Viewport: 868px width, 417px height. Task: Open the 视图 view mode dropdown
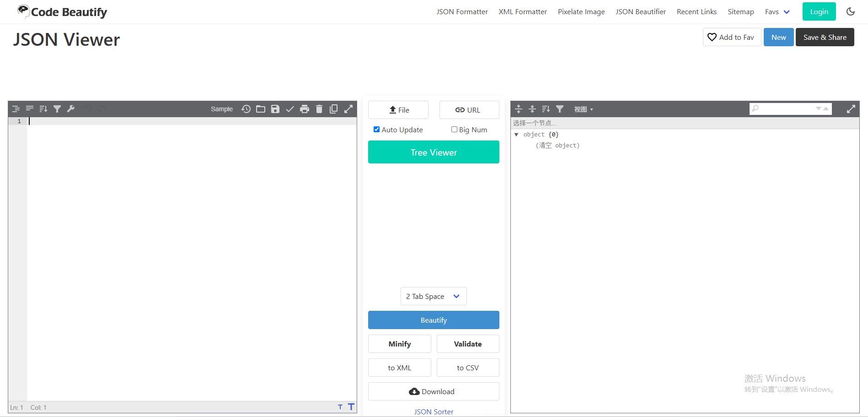[x=584, y=109]
